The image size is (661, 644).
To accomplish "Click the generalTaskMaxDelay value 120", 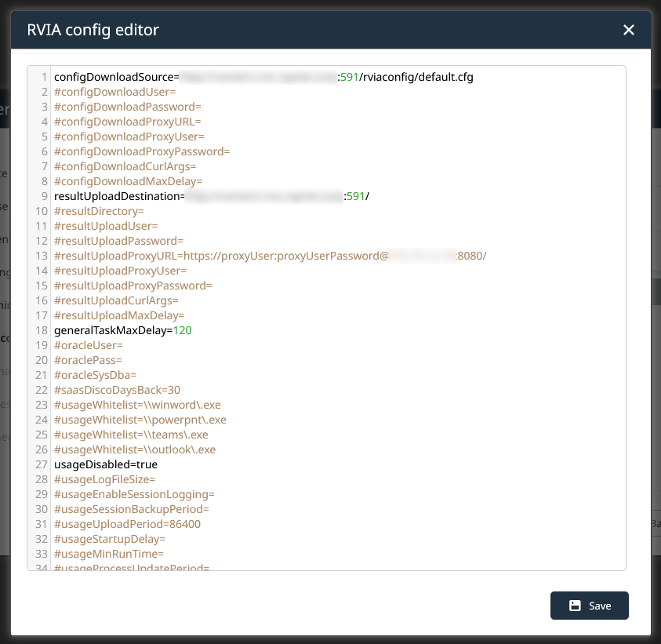I will (182, 330).
